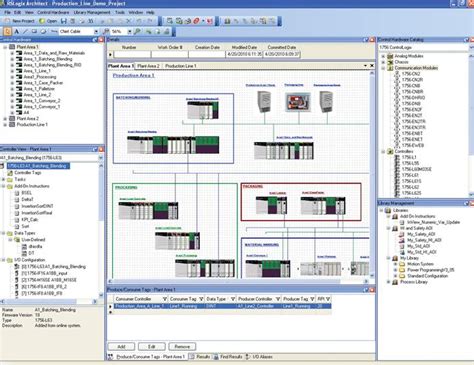This screenshot has height=365, width=474.
Task: Select My_Safety_AOI library item
Action: (421, 234)
